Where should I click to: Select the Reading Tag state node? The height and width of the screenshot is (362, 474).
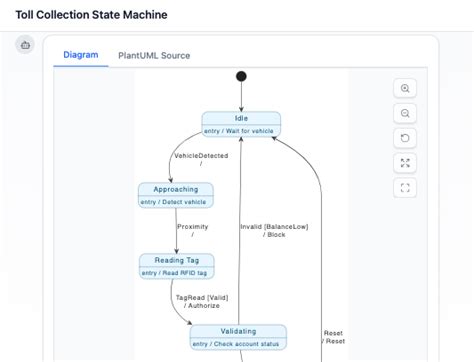click(176, 266)
